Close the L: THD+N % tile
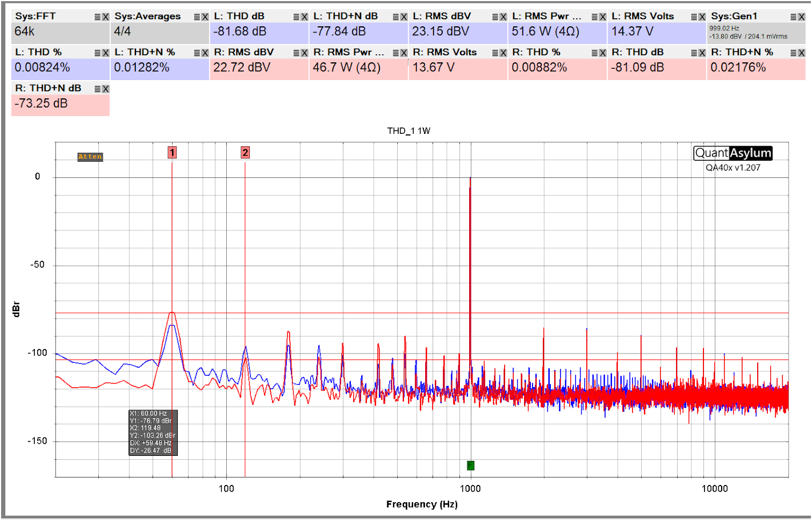812x521 pixels. click(205, 53)
